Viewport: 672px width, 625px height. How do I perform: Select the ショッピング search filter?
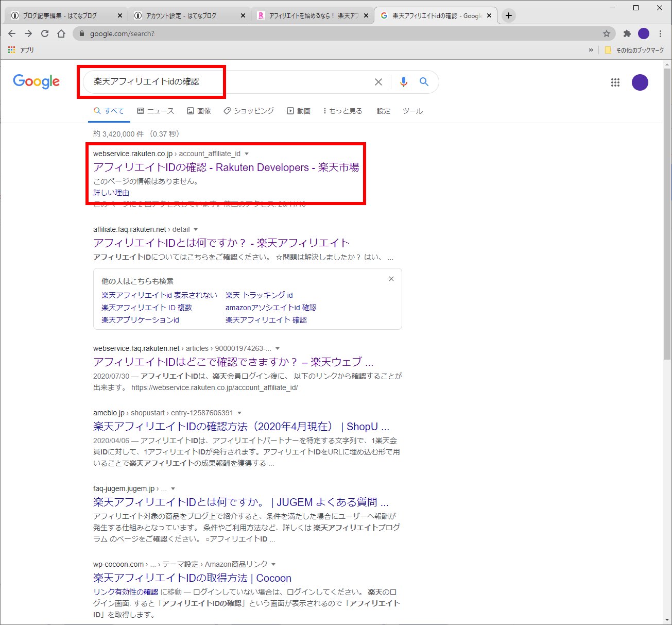[x=249, y=111]
